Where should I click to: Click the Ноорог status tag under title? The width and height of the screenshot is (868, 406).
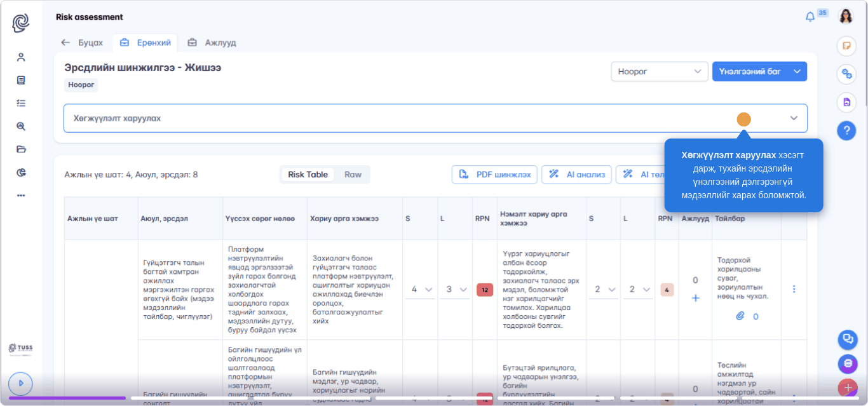(x=81, y=85)
